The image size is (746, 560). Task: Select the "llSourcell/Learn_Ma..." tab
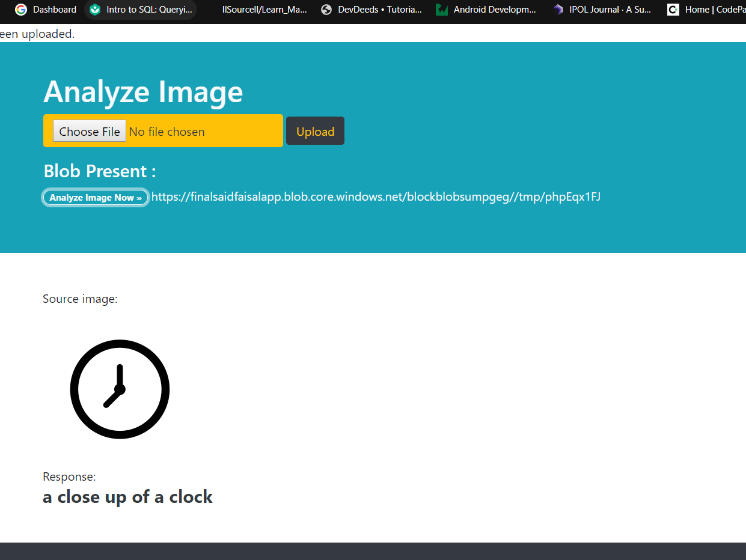[x=263, y=9]
